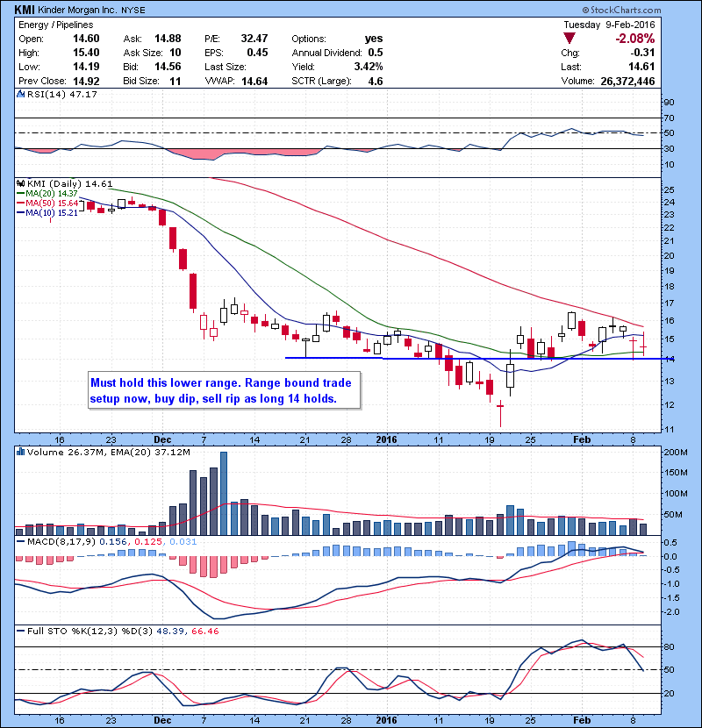
Task: Click the 200M label on volume axis
Action: point(676,453)
